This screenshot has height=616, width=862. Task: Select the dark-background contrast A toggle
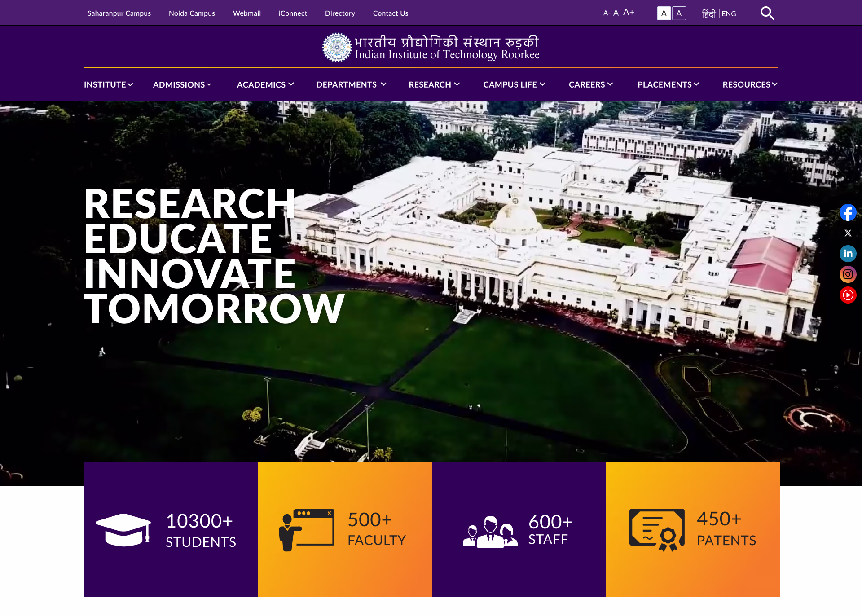pyautogui.click(x=679, y=13)
